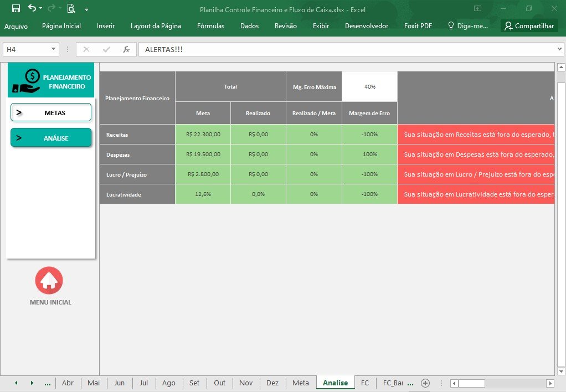Click the vertical scrollbar up arrow
566x392 pixels.
(561, 67)
